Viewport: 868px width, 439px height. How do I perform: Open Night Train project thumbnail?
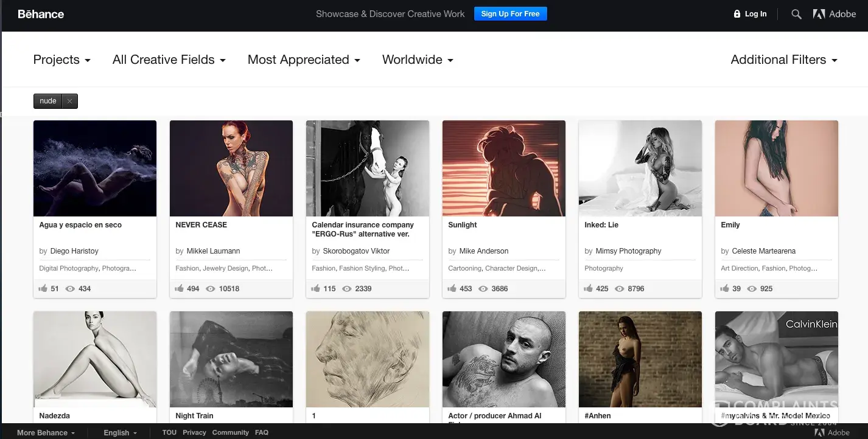(x=231, y=359)
